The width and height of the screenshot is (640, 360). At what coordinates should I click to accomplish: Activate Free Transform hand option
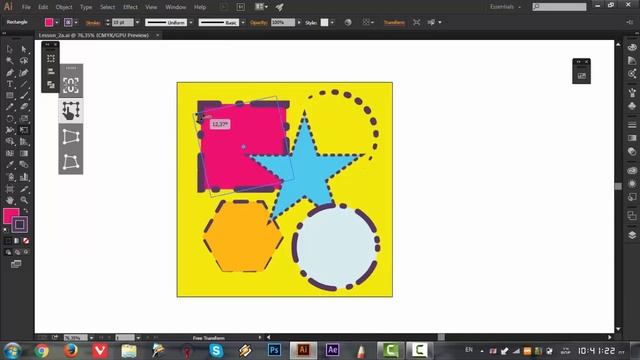point(71,110)
